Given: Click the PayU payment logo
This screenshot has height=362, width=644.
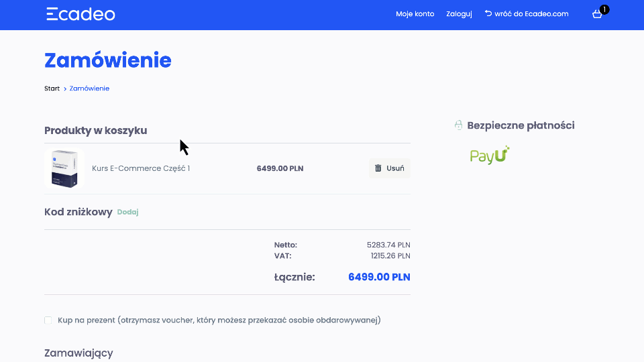Looking at the screenshot, I should (x=490, y=156).
